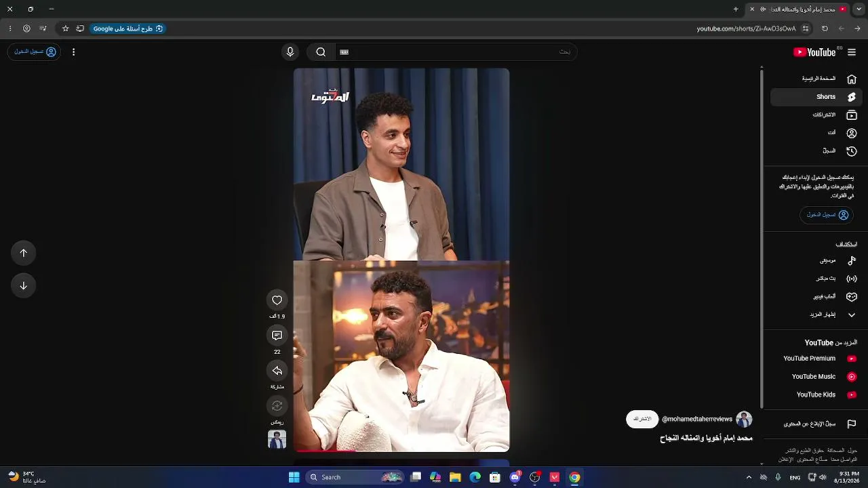
Task: Open the You section in sidebar
Action: pyautogui.click(x=816, y=134)
